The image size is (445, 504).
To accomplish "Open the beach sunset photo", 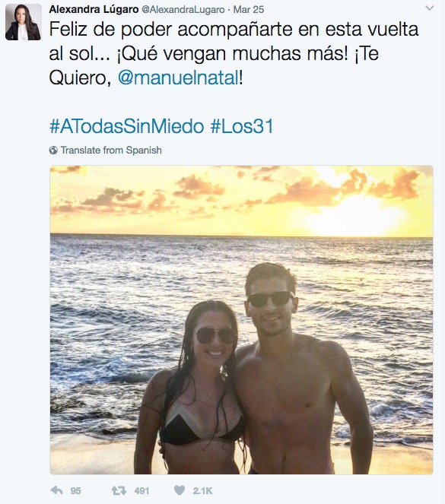I will (x=241, y=320).
